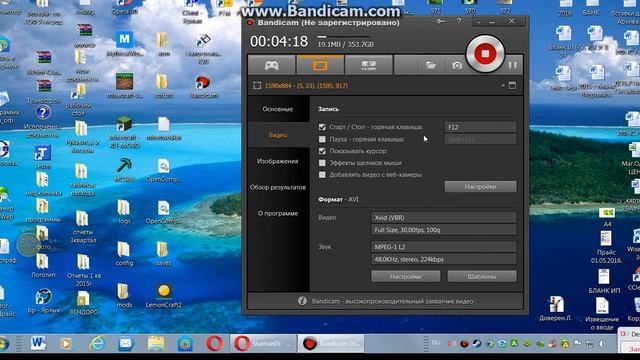The width and height of the screenshot is (640, 360).
Task: Click the volume speaker tray icon
Action: tap(602, 344)
